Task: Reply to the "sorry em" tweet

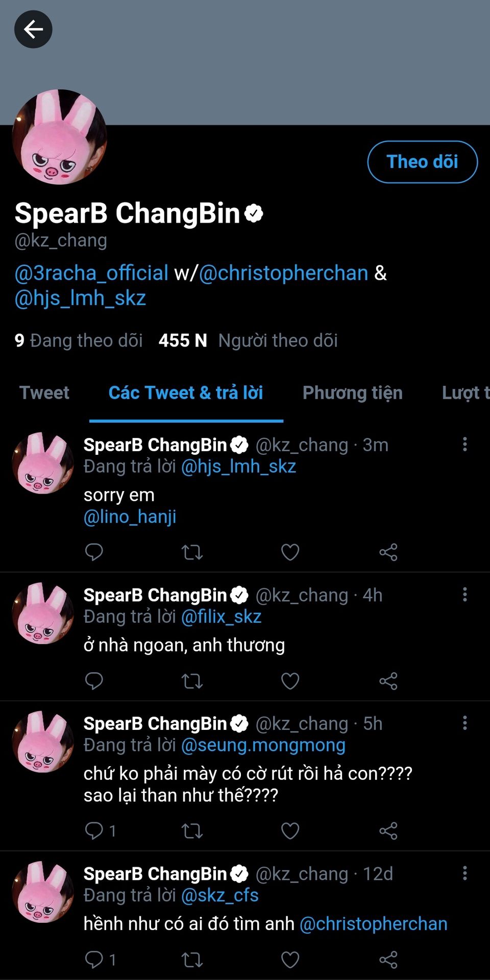Action: pos(94,552)
